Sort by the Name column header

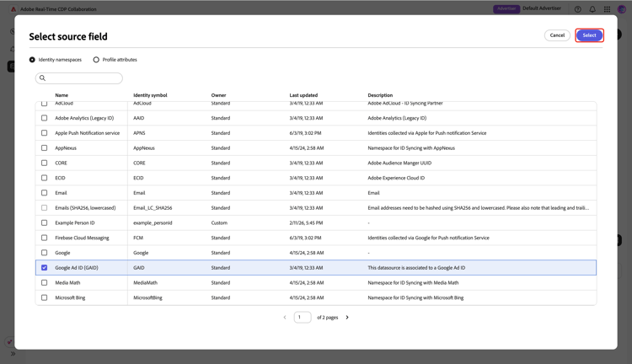[x=62, y=95]
